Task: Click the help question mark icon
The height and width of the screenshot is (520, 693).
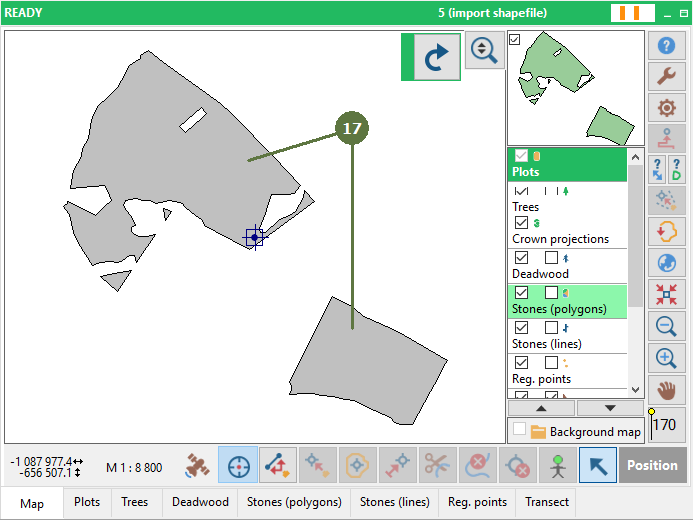Action: [x=666, y=46]
